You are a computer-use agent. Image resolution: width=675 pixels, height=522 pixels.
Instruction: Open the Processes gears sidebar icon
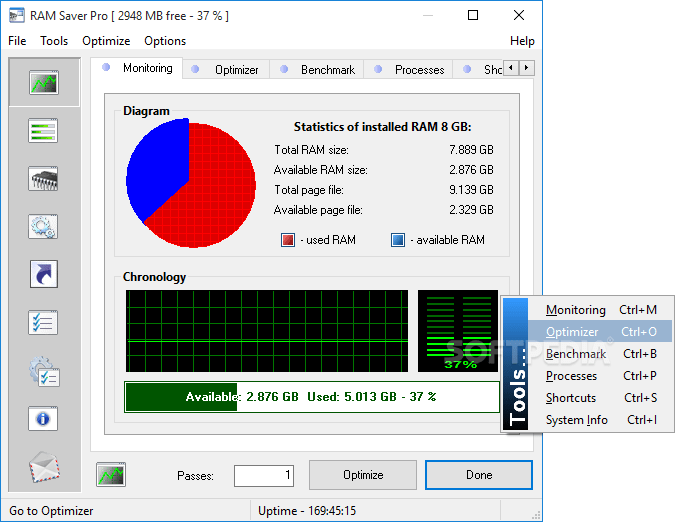tap(43, 226)
